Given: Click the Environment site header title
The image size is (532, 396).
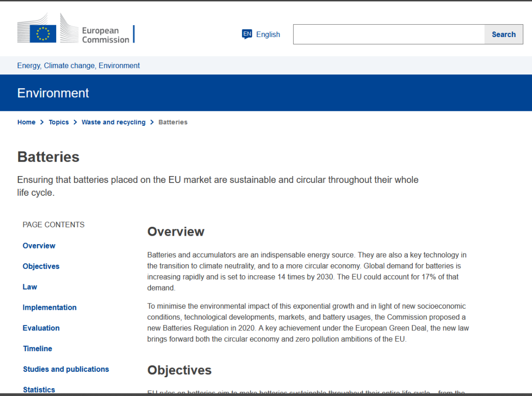Looking at the screenshot, I should click(53, 93).
